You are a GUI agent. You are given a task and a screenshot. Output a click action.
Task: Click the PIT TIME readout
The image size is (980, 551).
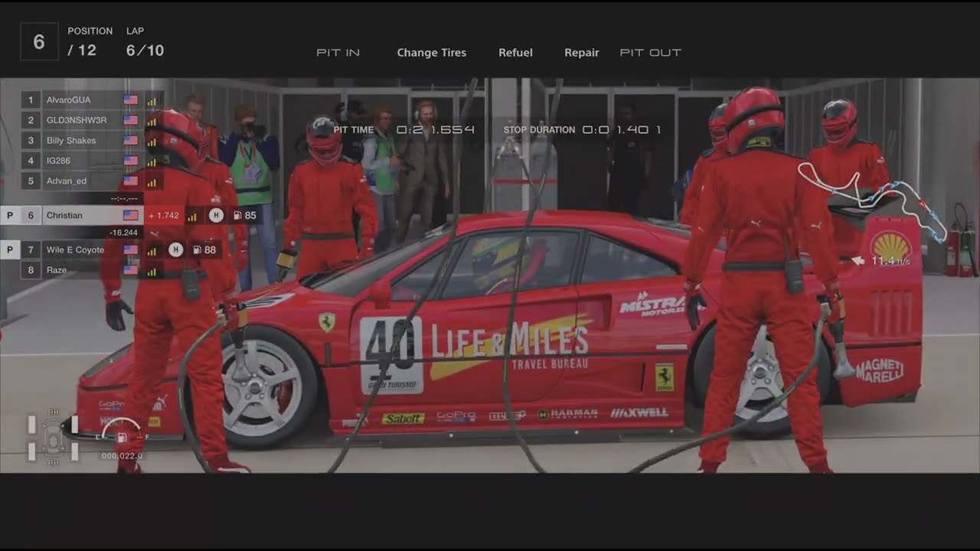[x=403, y=130]
